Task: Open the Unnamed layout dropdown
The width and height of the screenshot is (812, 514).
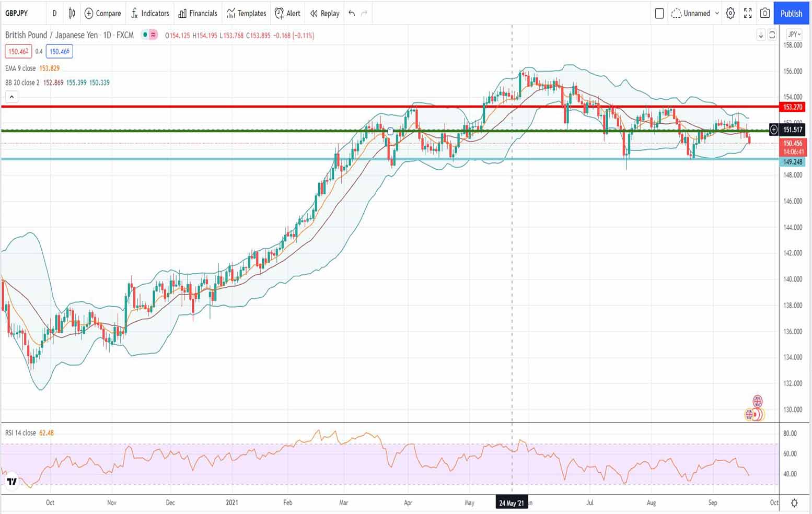Action: [695, 14]
